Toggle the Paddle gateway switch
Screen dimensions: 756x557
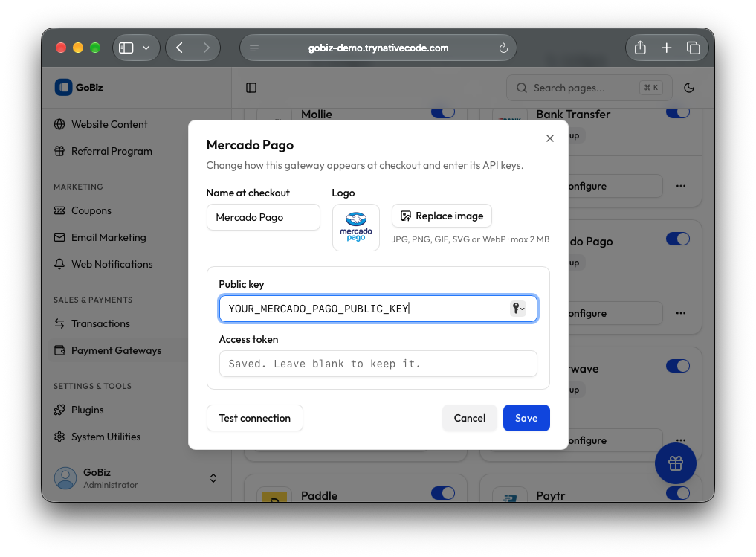442,493
